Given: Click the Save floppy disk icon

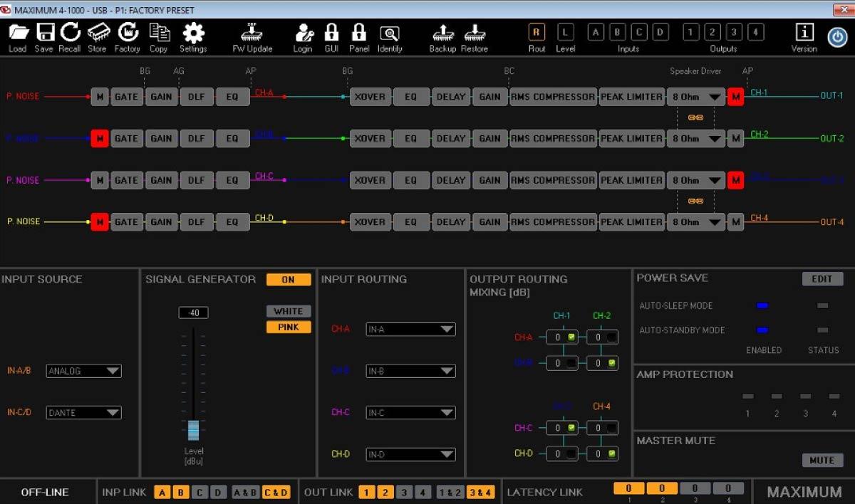Looking at the screenshot, I should (x=44, y=33).
